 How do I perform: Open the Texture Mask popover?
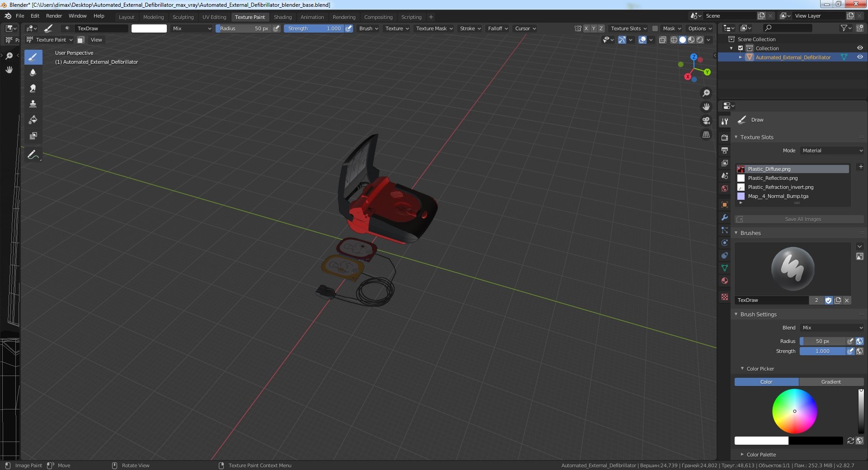coord(434,28)
